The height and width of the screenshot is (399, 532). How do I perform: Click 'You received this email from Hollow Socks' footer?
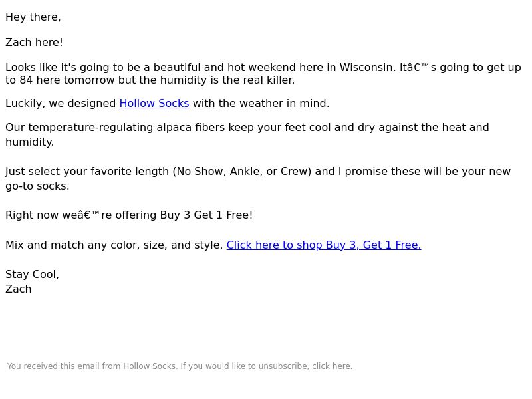coord(92,366)
